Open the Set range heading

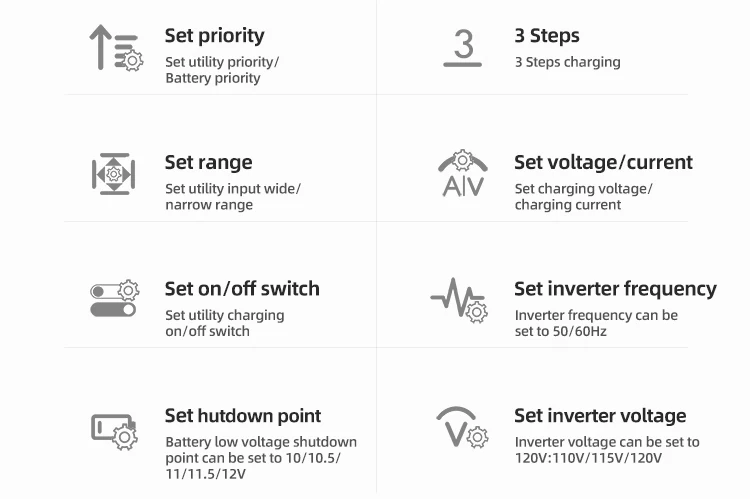[x=208, y=163]
